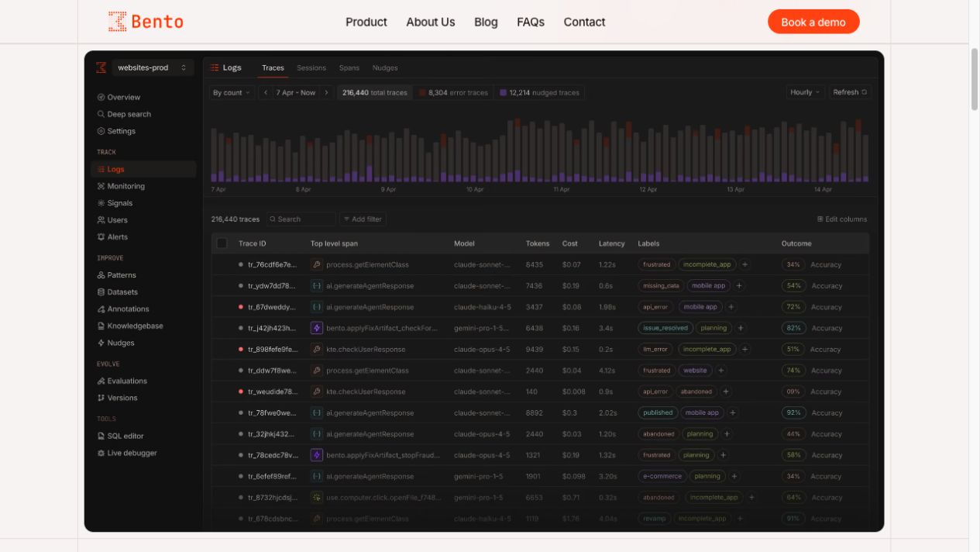Switch to the Nudges tab
This screenshot has height=552, width=980.
pyautogui.click(x=385, y=67)
